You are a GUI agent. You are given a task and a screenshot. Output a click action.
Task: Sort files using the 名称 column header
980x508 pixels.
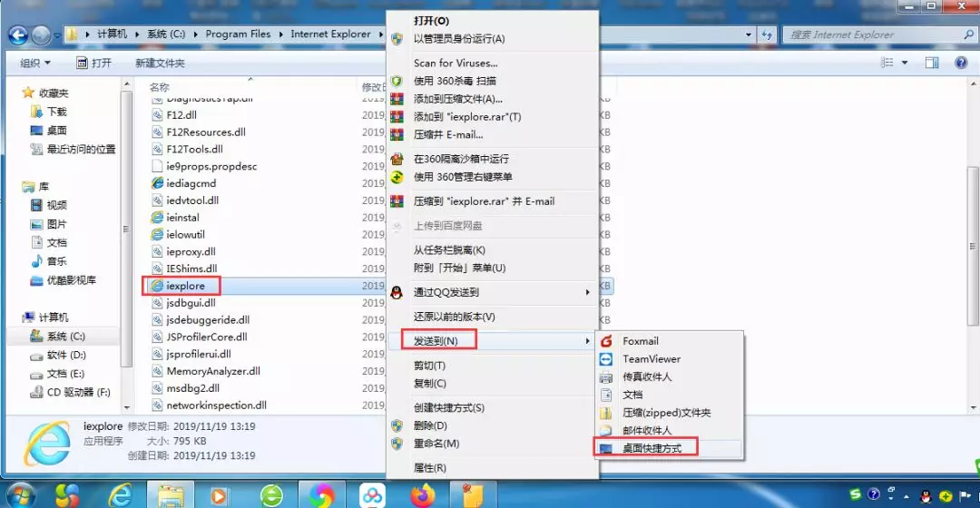[160, 87]
